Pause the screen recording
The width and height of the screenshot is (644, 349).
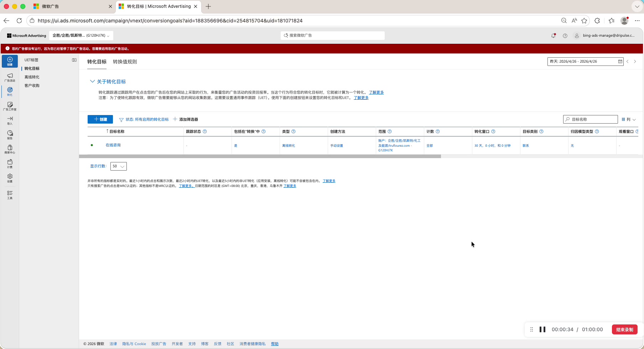(x=542, y=329)
